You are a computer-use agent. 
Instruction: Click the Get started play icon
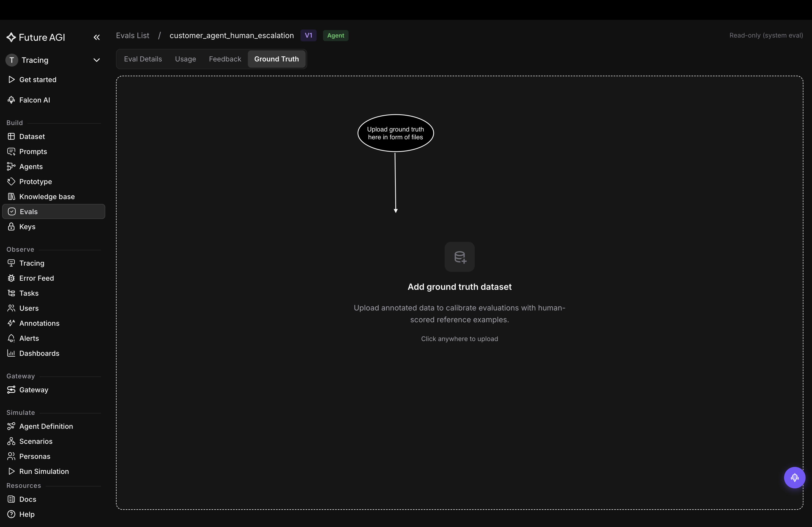click(11, 79)
